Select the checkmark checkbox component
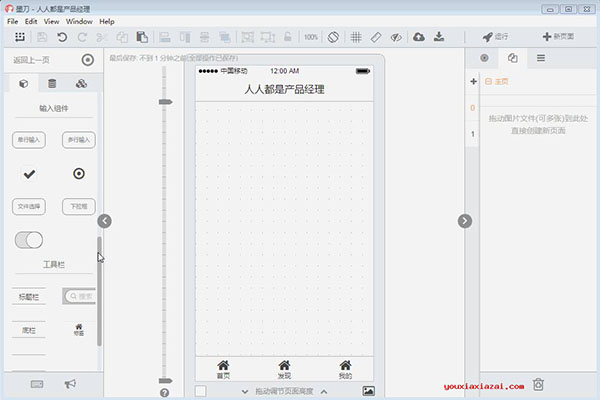The image size is (600, 400). (x=29, y=174)
